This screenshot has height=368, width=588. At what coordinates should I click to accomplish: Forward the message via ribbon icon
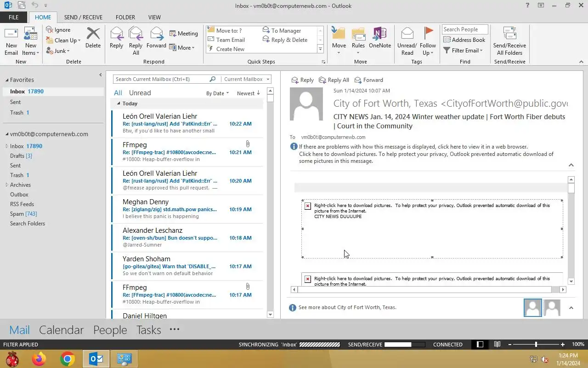tap(156, 38)
